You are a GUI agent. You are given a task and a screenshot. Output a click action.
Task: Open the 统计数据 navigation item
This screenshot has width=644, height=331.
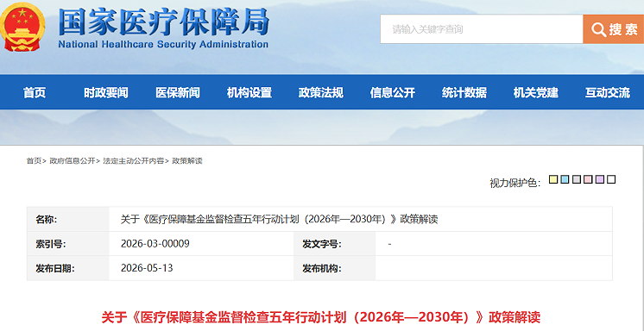[464, 93]
